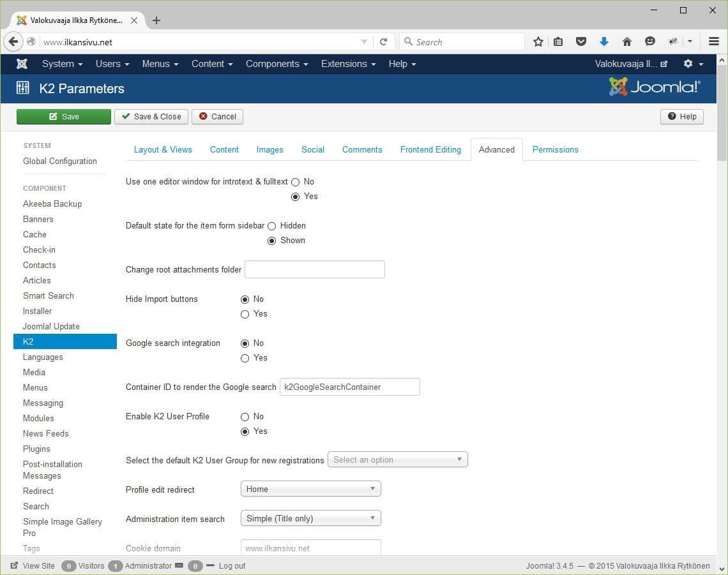Click the Save & Close button
This screenshot has height=575, width=728.
click(151, 117)
